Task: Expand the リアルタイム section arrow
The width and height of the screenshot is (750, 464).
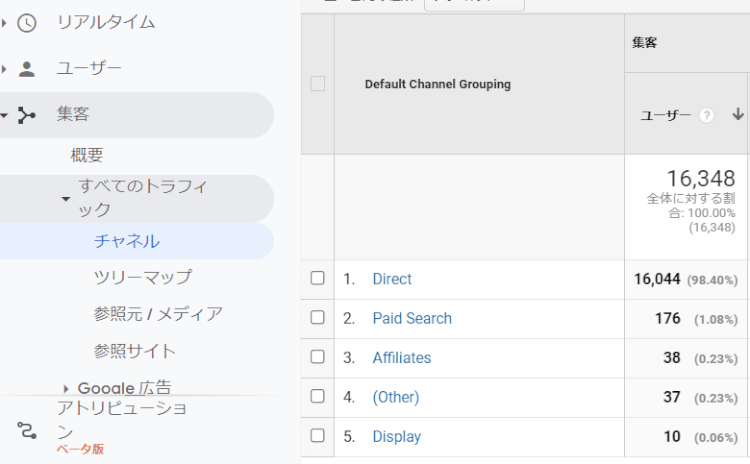Action: (4, 23)
